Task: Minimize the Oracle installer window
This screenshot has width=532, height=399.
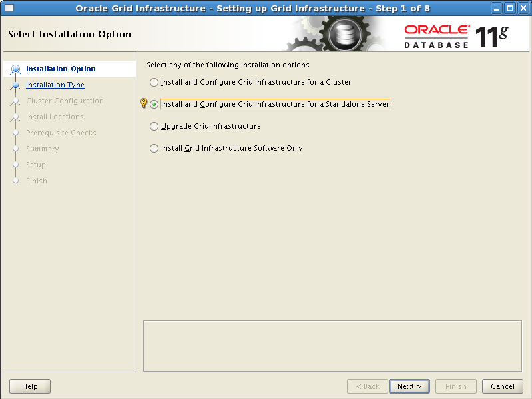Action: 497,8
